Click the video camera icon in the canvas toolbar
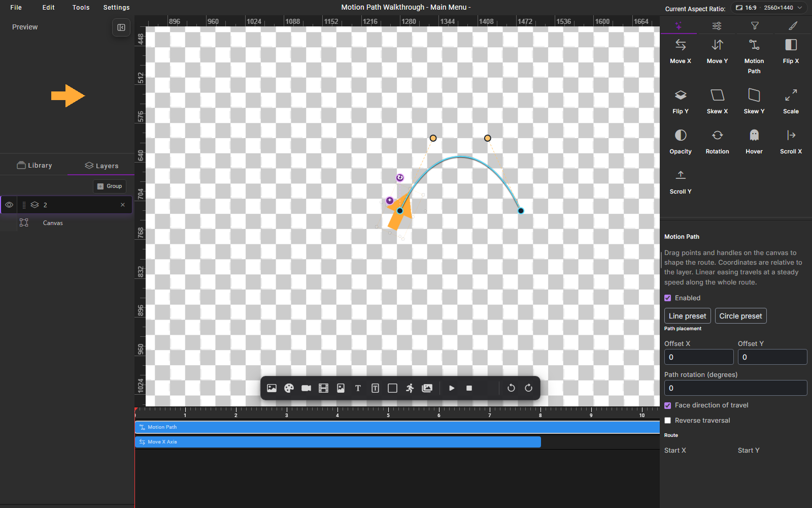This screenshot has height=508, width=812. (x=306, y=388)
